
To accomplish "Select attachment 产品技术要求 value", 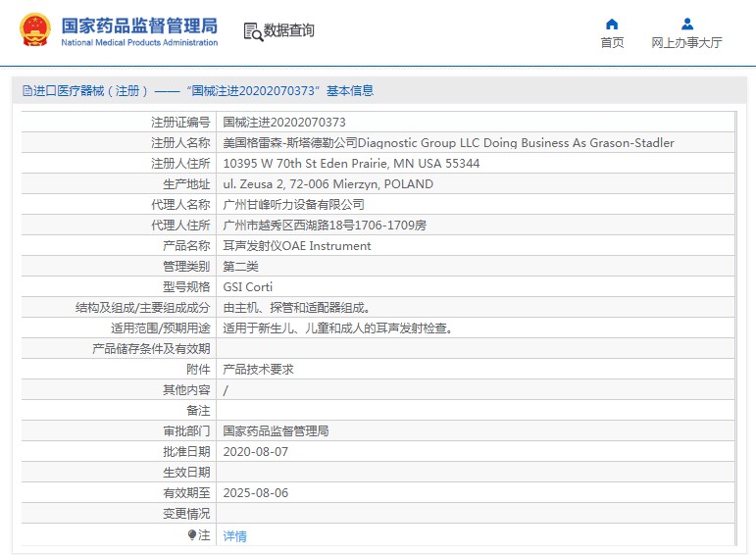I will point(258,370).
